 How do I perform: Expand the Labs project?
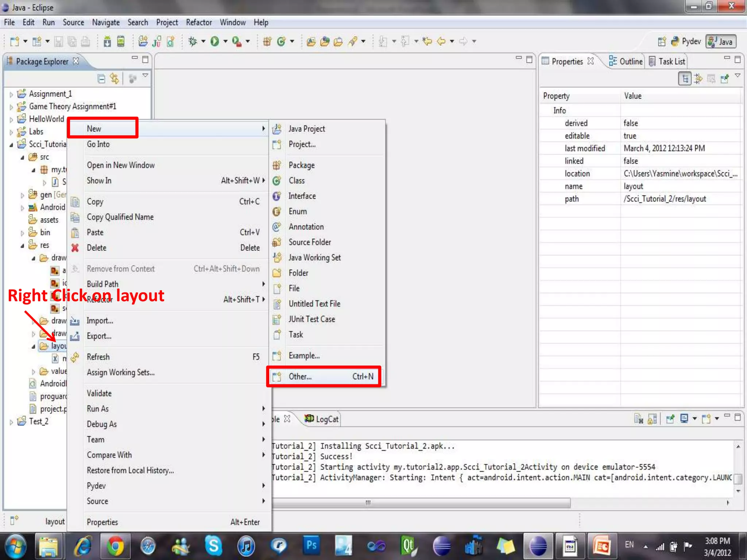[11, 132]
